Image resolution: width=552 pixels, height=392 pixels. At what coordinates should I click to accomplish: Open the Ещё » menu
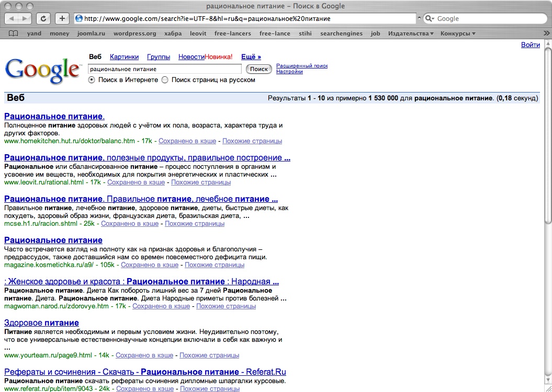point(251,56)
